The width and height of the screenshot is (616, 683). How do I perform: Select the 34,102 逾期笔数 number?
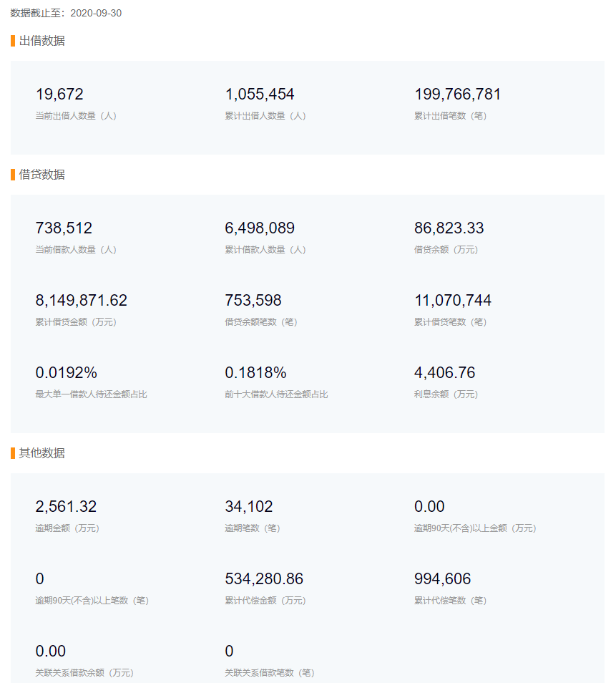[x=248, y=506]
